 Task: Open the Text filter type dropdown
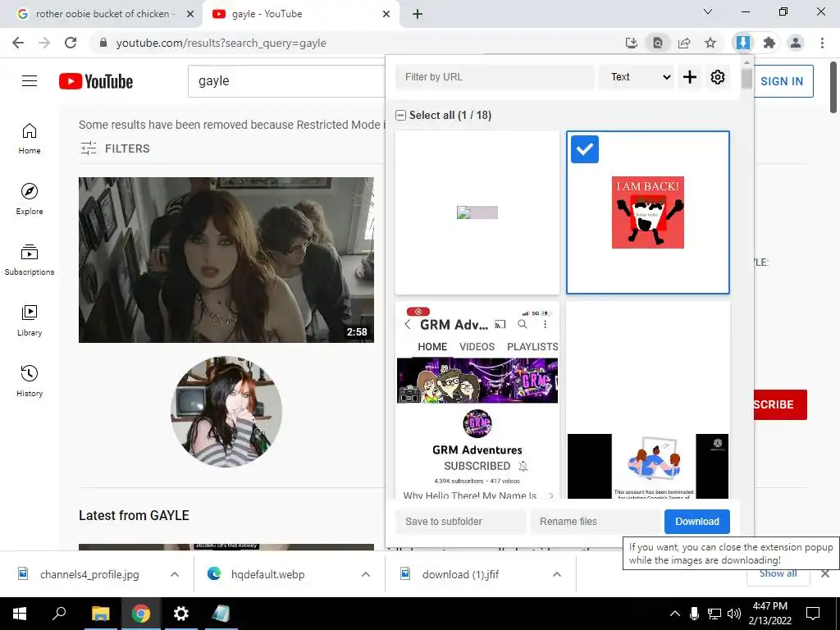[x=637, y=76]
